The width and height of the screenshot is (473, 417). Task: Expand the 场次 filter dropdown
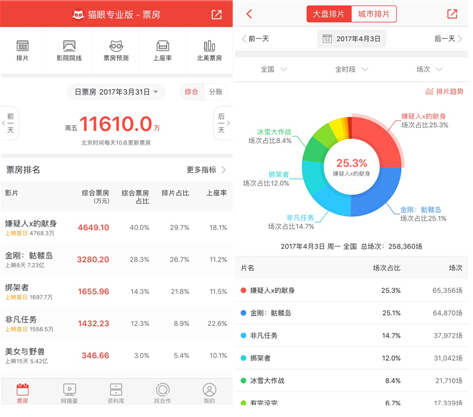tap(429, 69)
